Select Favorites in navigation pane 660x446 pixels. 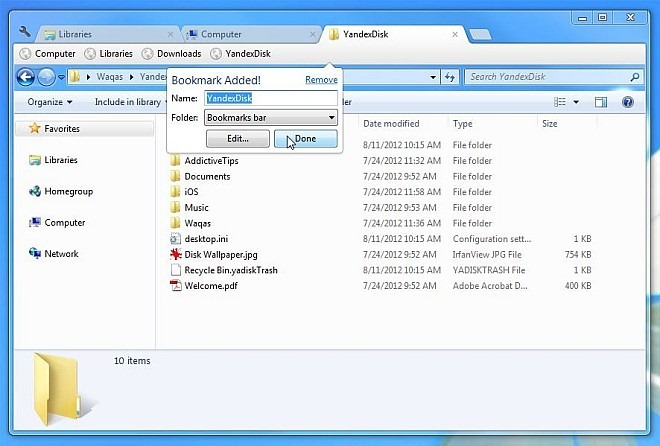click(84, 129)
